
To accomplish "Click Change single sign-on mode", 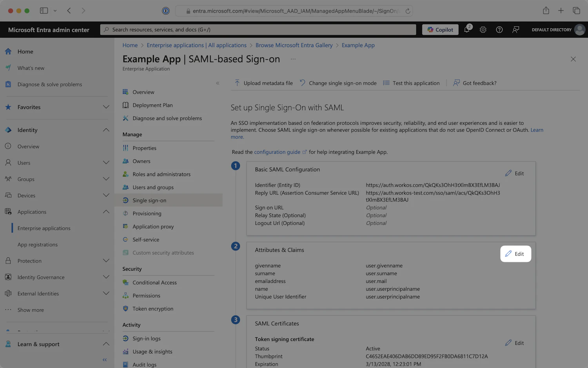I will pos(338,83).
